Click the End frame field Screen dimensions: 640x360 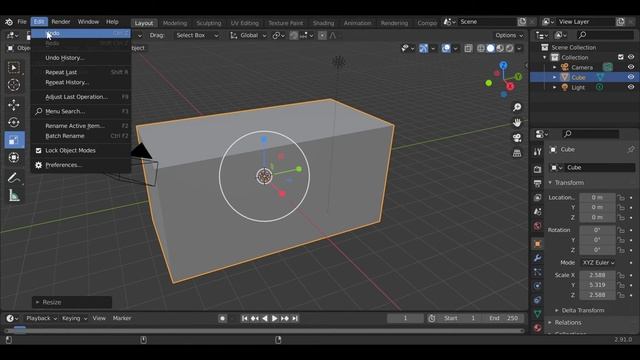coord(504,318)
